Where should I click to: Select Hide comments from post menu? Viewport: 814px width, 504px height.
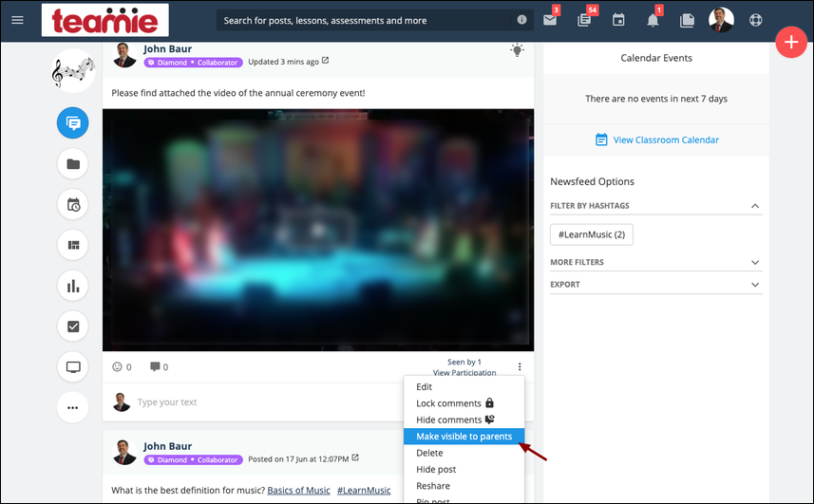coord(464,420)
